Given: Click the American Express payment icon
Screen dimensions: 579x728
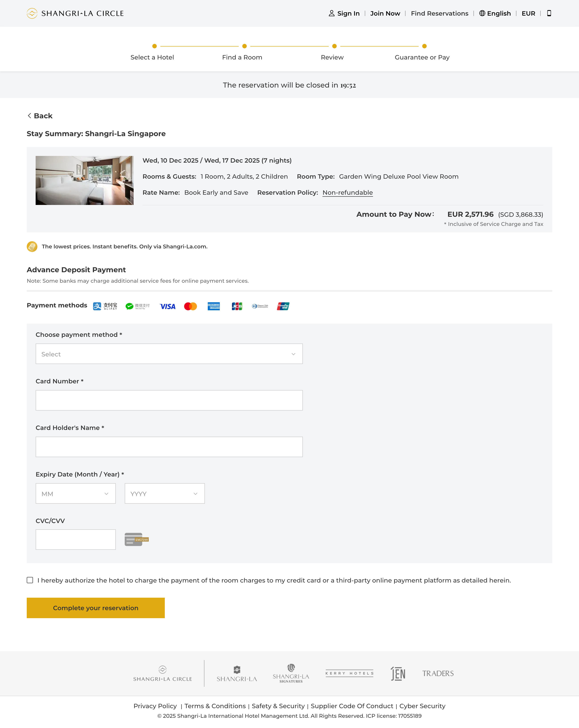Looking at the screenshot, I should point(214,306).
